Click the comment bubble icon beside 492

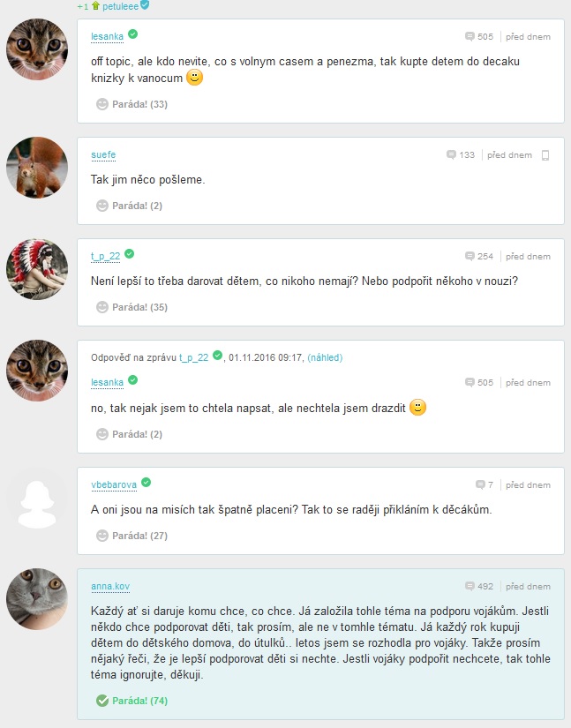(x=470, y=586)
